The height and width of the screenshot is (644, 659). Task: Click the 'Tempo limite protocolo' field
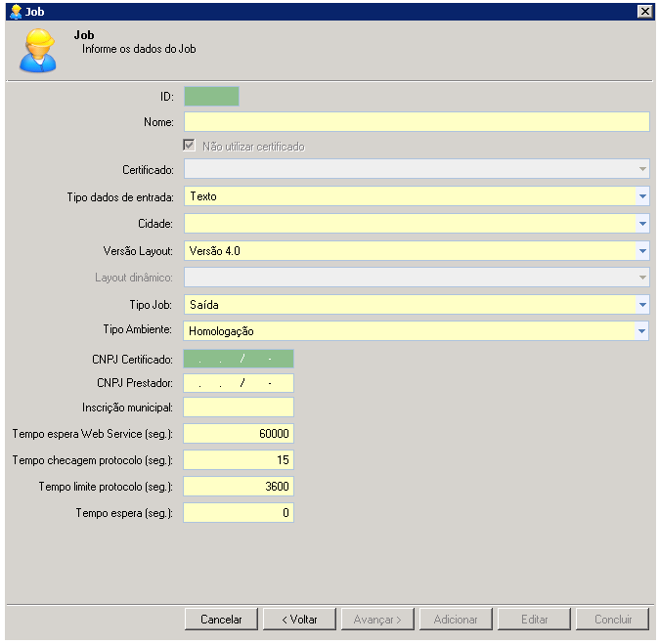pos(239,487)
